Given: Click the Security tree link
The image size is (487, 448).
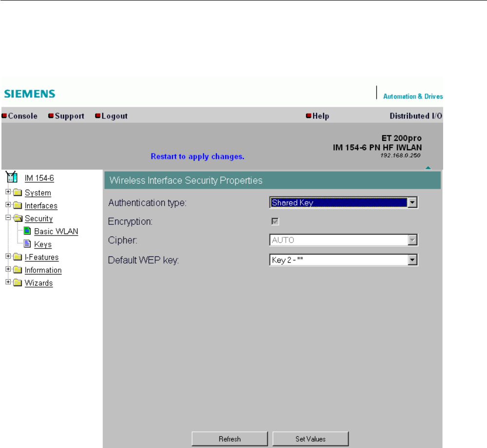Looking at the screenshot, I should pos(39,219).
